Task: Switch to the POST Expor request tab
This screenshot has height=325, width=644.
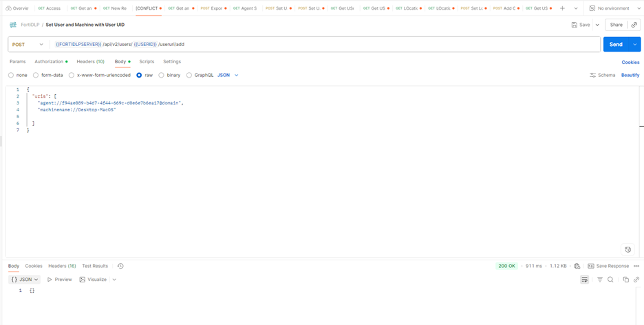Action: [x=213, y=8]
